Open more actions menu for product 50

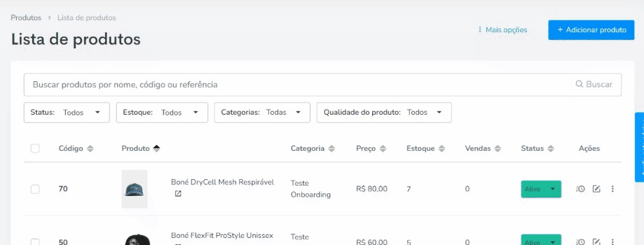tap(612, 242)
